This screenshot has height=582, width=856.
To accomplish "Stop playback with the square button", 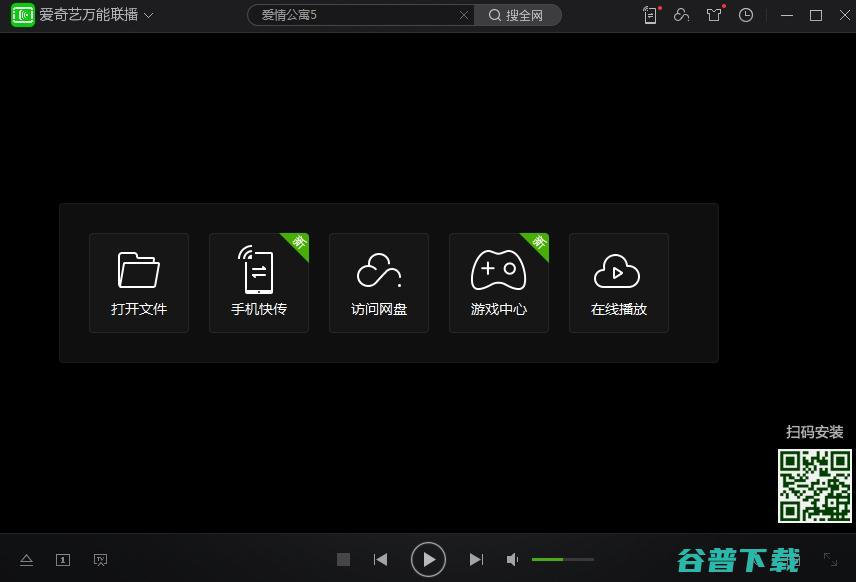I will pyautogui.click(x=343, y=560).
